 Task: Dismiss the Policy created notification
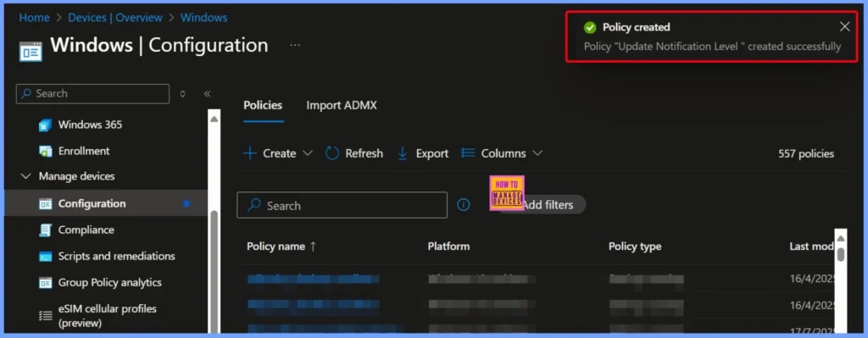click(x=845, y=26)
